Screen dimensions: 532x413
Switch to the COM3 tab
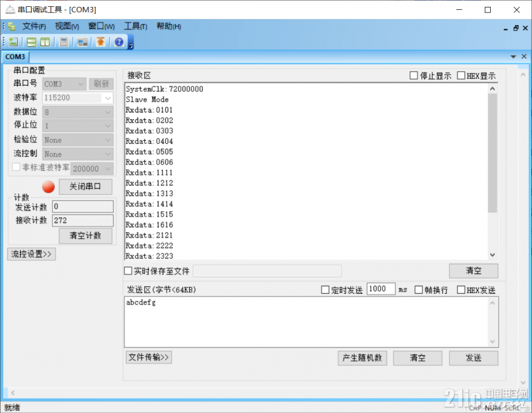(15, 57)
